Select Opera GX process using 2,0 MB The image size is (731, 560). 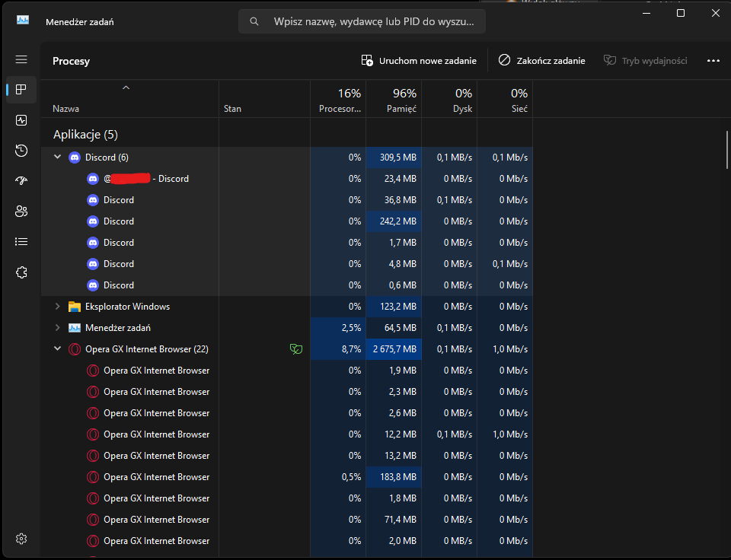(287, 542)
